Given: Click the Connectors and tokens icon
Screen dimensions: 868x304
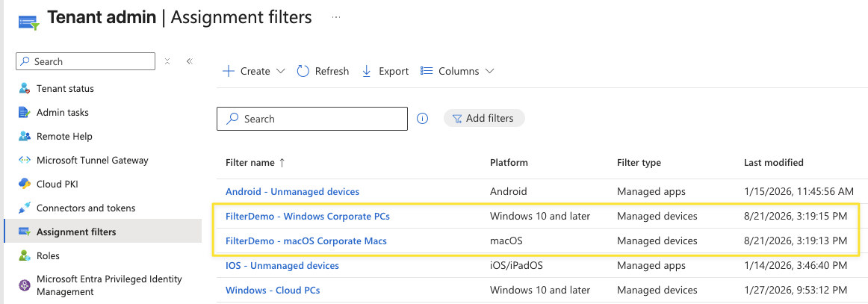Looking at the screenshot, I should [x=25, y=208].
